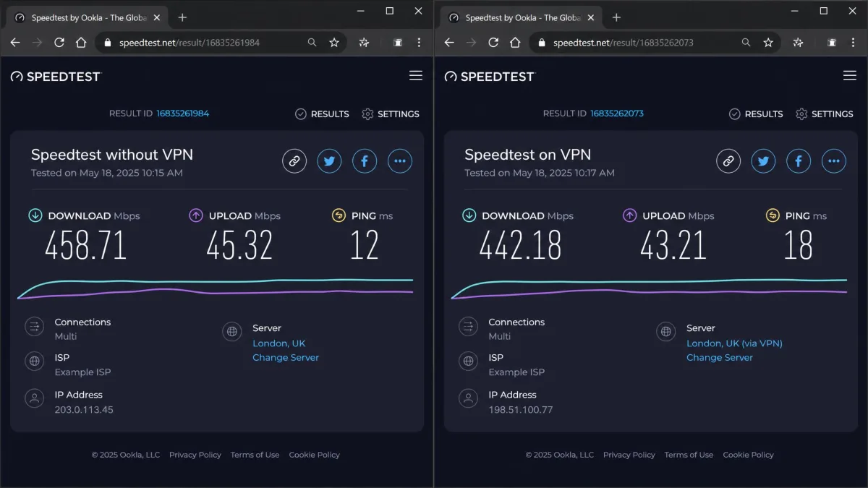Viewport: 868px width, 488px height.
Task: Open the hamburger menu on right Speedtest page
Action: [x=850, y=75]
